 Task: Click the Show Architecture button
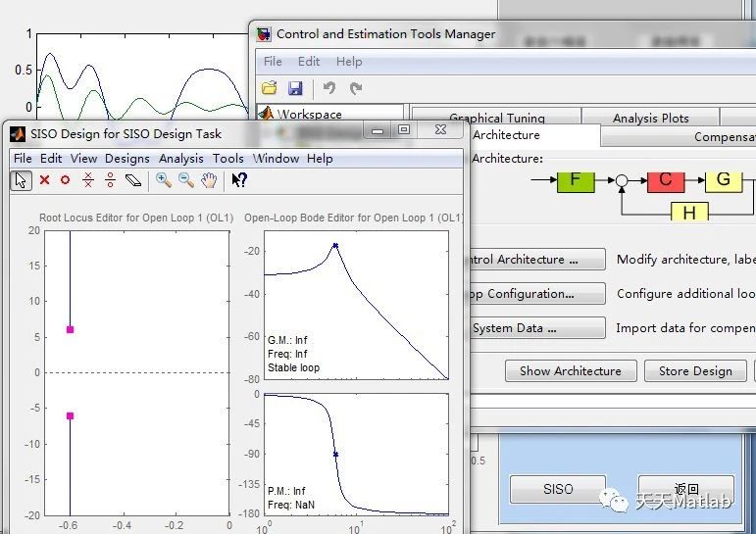[x=571, y=371]
